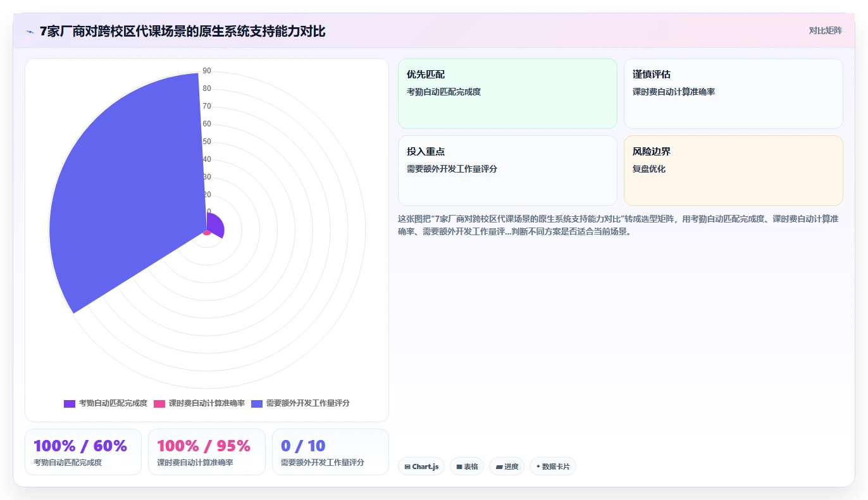The image size is (868, 500).
Task: Click the 对比矩阵 label in header
Action: (x=825, y=30)
